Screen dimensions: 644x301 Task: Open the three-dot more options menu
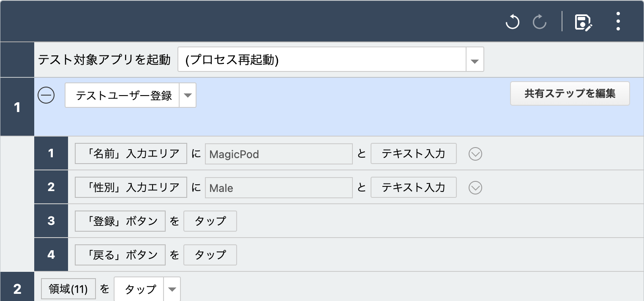[618, 21]
